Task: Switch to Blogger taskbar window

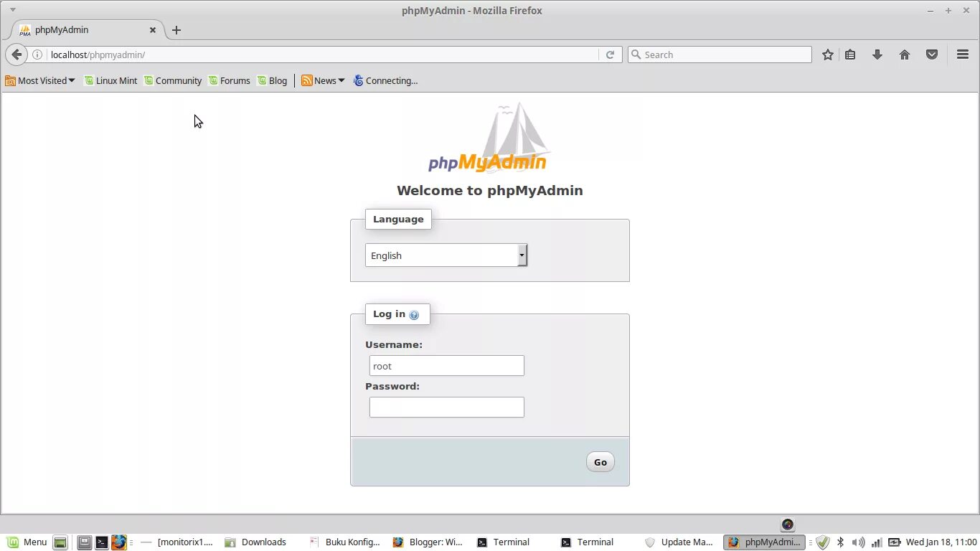Action: pyautogui.click(x=428, y=542)
